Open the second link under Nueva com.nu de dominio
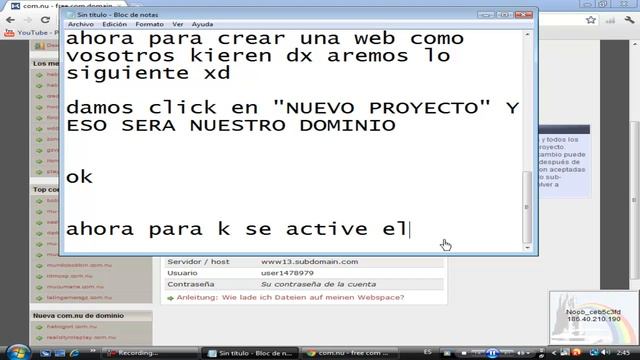Viewport: 640px width, 360px height. tap(81, 338)
